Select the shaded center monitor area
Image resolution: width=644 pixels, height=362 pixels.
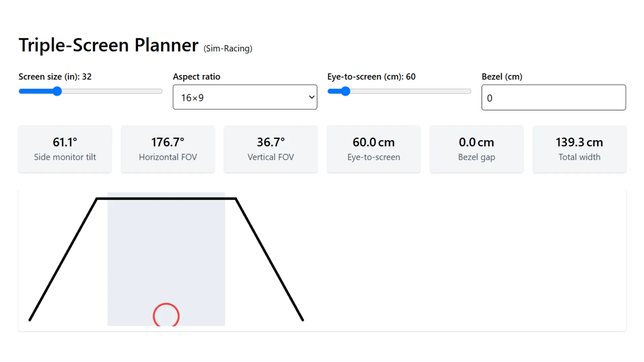tap(166, 258)
